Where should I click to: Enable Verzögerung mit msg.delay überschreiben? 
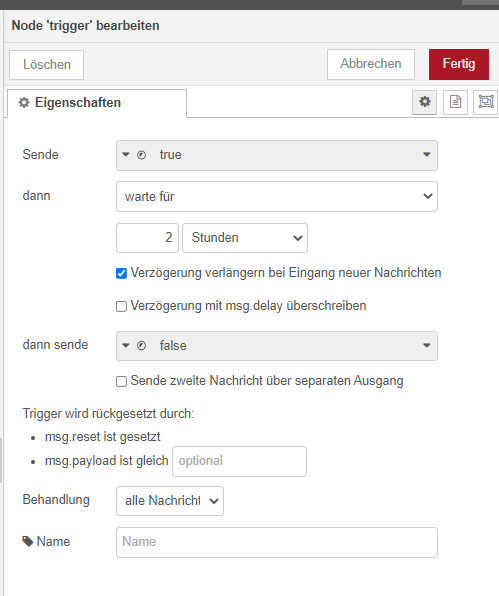(x=121, y=306)
